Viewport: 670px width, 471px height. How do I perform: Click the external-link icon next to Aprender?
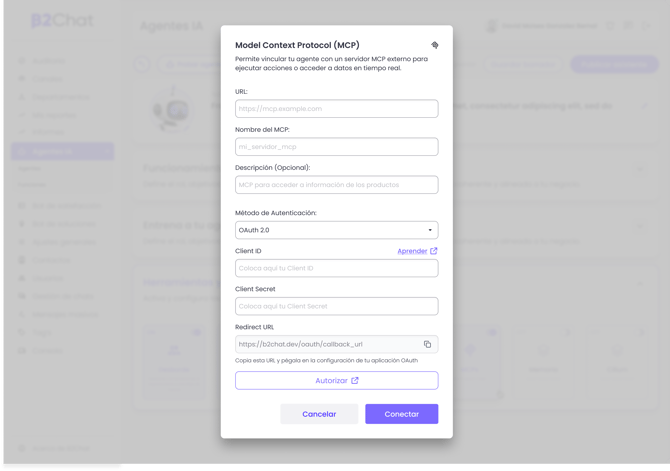[434, 251]
